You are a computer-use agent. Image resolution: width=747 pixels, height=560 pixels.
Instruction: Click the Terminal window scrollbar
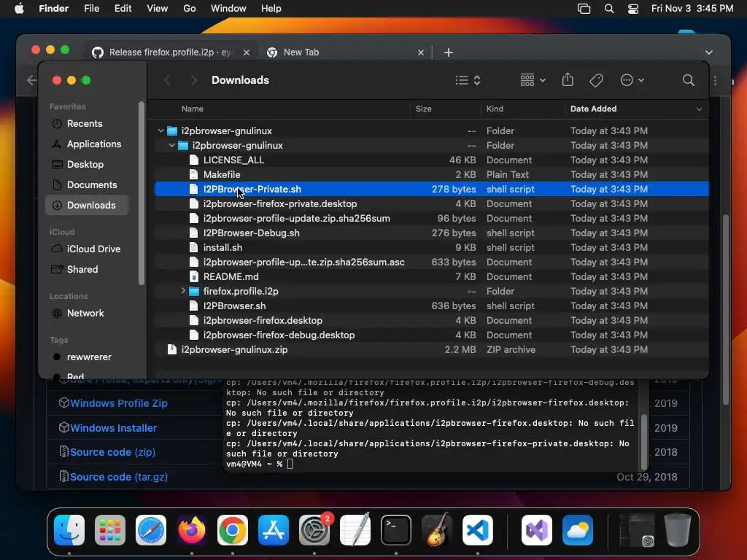(x=644, y=442)
